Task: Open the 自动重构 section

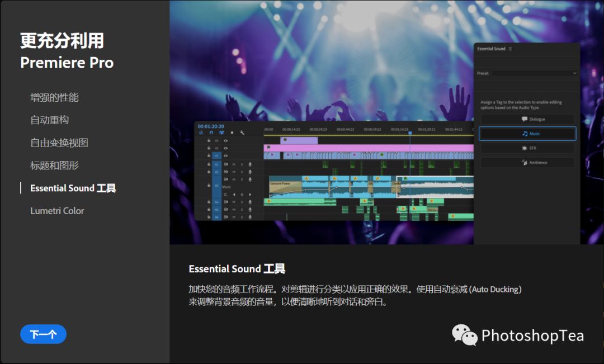Action: 50,120
